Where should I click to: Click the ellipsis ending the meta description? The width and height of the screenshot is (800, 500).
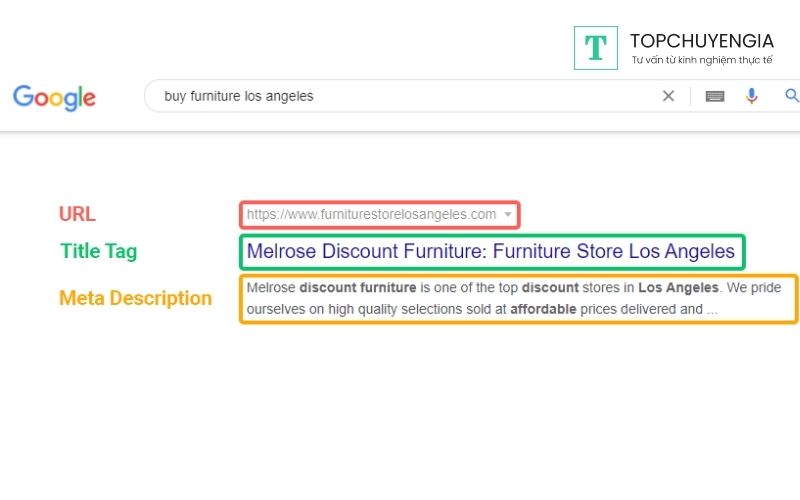pyautogui.click(x=711, y=310)
